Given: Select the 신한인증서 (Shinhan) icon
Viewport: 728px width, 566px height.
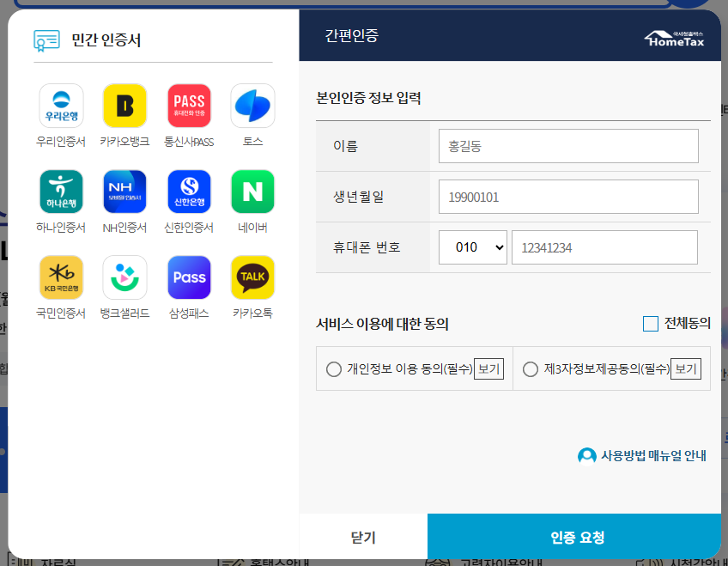Looking at the screenshot, I should [x=189, y=192].
